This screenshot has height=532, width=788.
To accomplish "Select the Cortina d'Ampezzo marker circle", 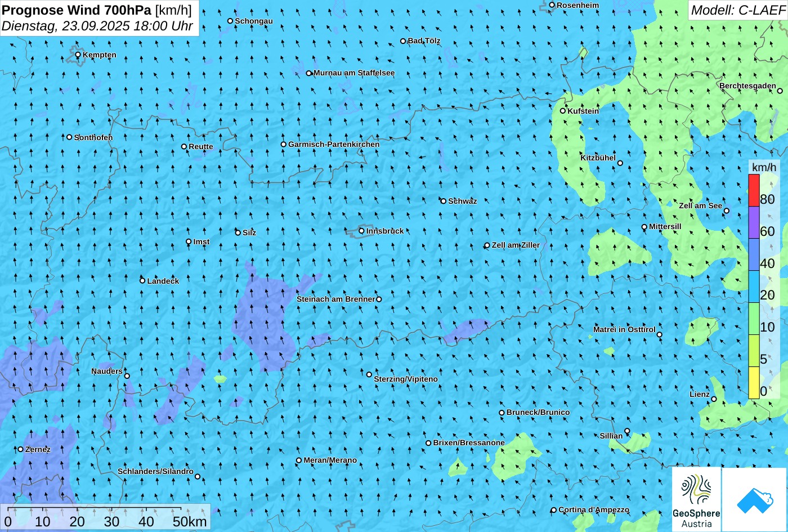I will (x=554, y=510).
